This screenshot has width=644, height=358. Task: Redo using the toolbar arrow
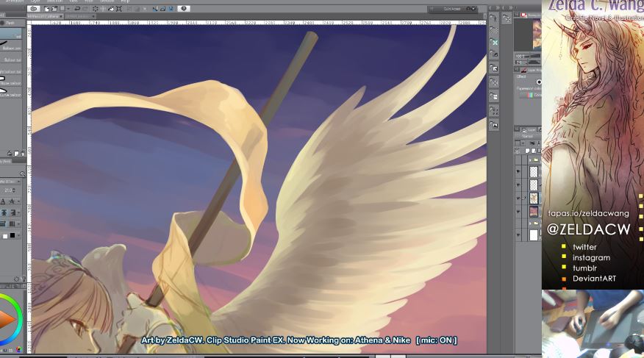(x=85, y=9)
